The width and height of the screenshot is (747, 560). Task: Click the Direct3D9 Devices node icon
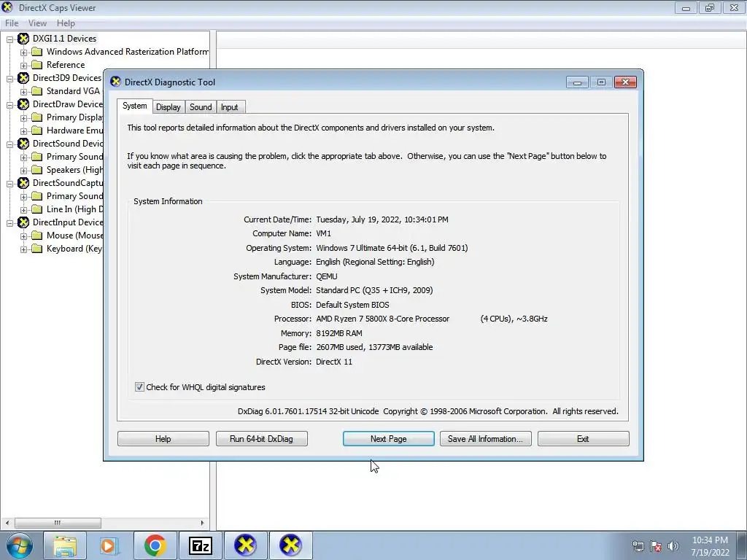click(x=23, y=78)
